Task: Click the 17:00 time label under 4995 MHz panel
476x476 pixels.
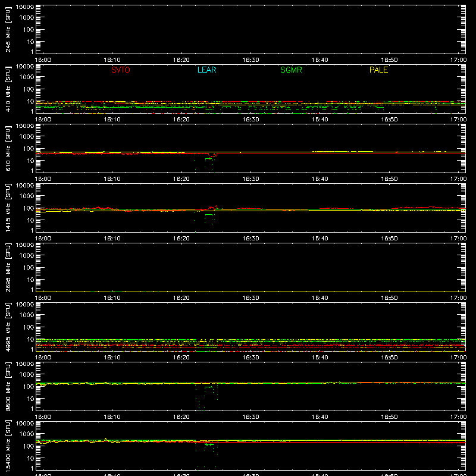Action: (458, 358)
